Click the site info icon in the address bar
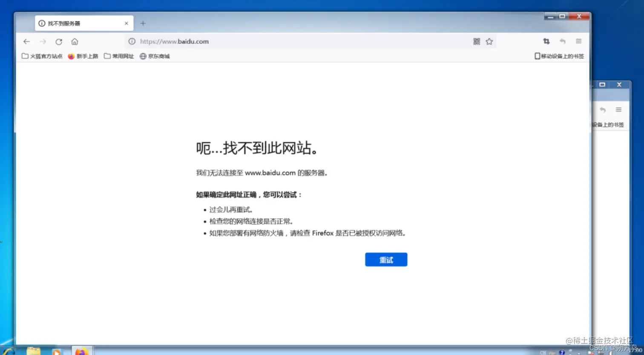Image resolution: width=644 pixels, height=355 pixels. click(x=132, y=41)
